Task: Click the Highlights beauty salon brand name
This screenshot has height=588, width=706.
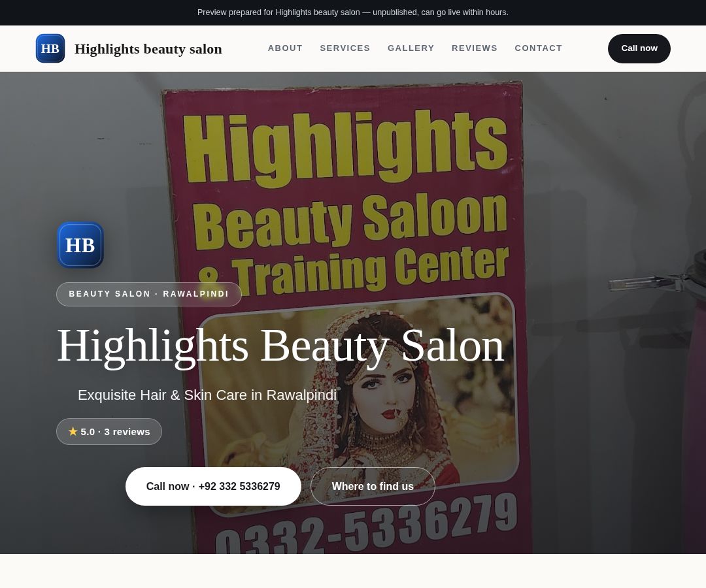Action: coord(148,48)
